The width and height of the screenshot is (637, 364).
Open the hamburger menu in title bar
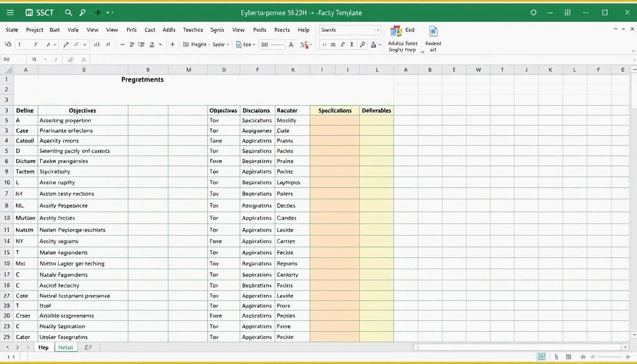click(x=10, y=13)
